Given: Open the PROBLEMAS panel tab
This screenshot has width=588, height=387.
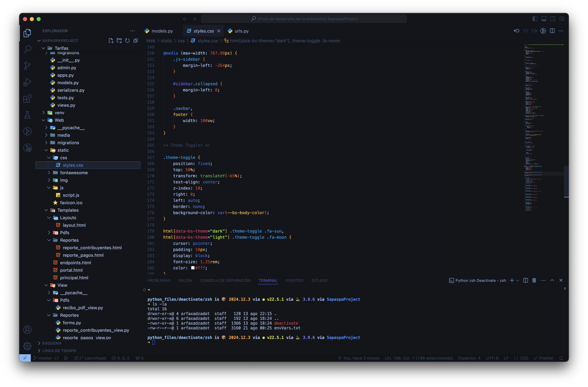Looking at the screenshot, I should click(159, 281).
